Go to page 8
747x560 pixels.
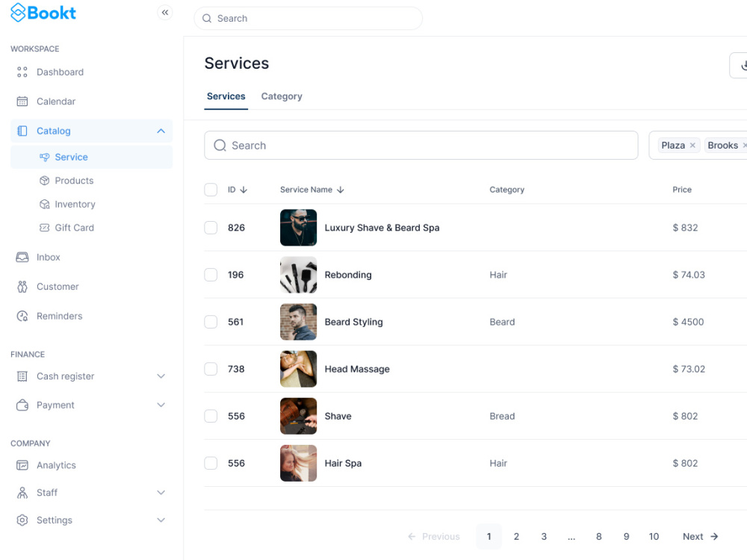click(599, 537)
